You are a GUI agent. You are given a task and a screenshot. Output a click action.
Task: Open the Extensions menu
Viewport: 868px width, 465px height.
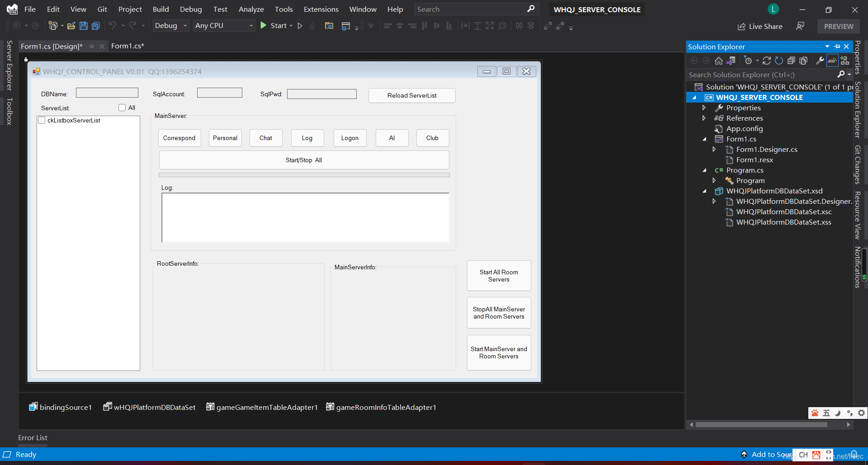tap(321, 9)
